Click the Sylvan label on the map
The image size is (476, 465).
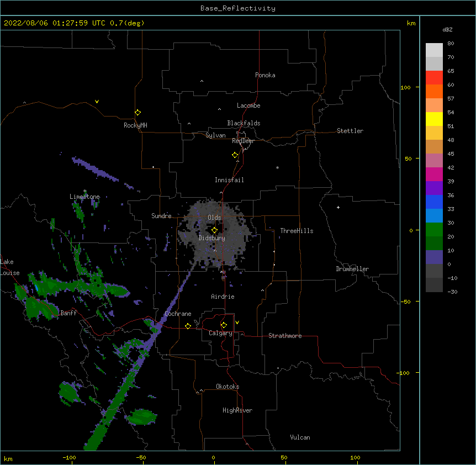[x=215, y=135]
